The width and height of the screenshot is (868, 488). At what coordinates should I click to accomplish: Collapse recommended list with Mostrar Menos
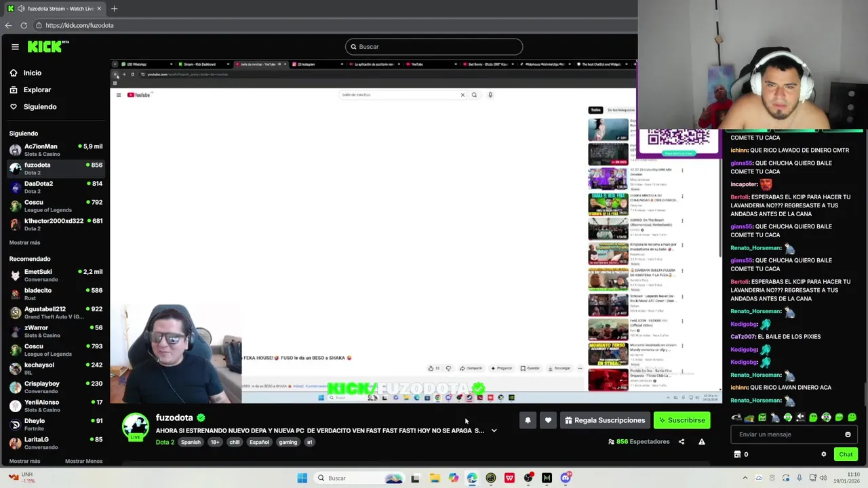tap(83, 461)
